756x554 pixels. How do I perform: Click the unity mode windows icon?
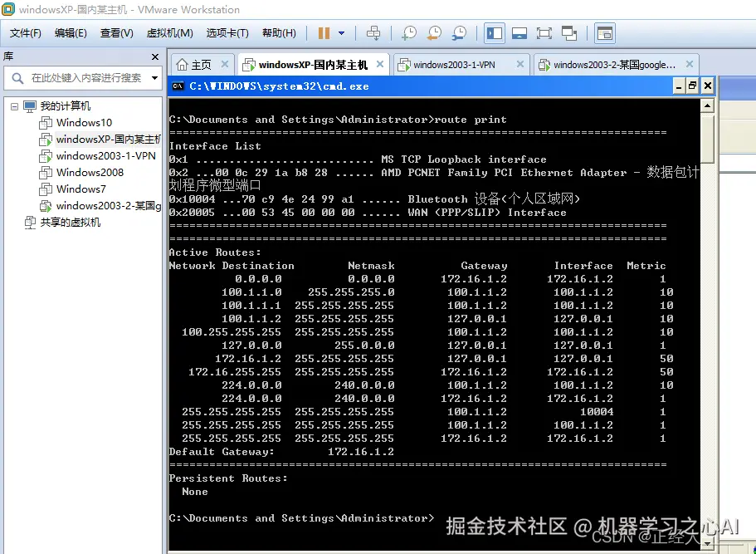(569, 33)
